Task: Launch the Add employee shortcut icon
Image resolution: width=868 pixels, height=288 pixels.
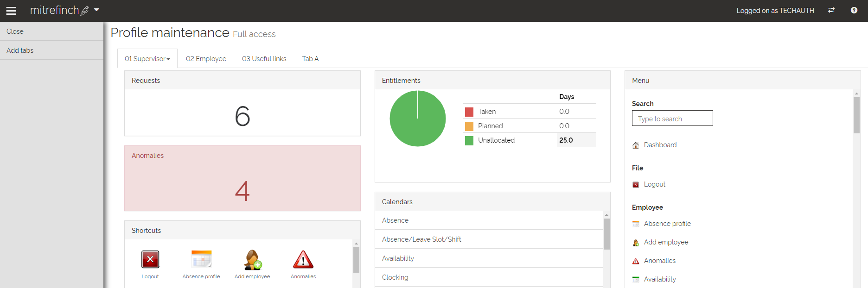Action: tap(253, 260)
